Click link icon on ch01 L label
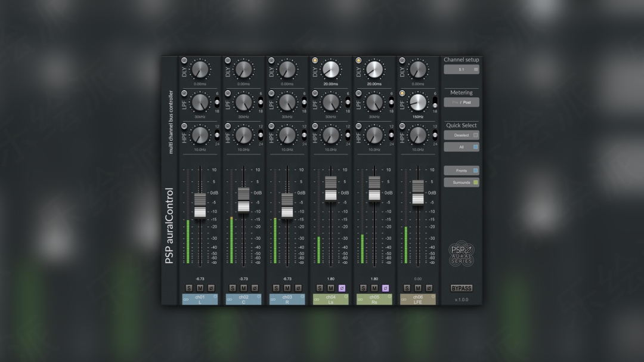The image size is (644, 362). (x=186, y=299)
